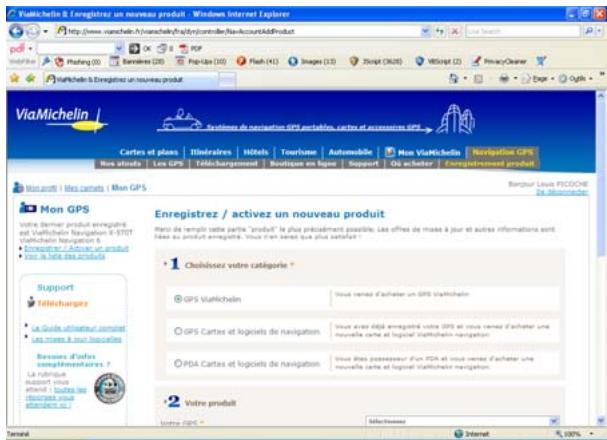Click the pdf toolbar logo
This screenshot has width=607, height=440.
17,48
